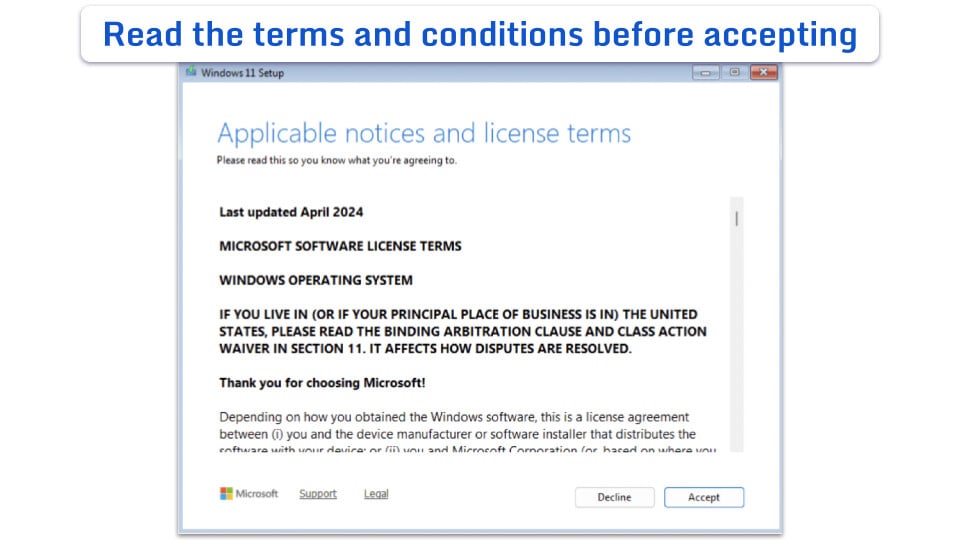This screenshot has height=540, width=960.
Task: Accept the Microsoft license terms
Action: (703, 497)
